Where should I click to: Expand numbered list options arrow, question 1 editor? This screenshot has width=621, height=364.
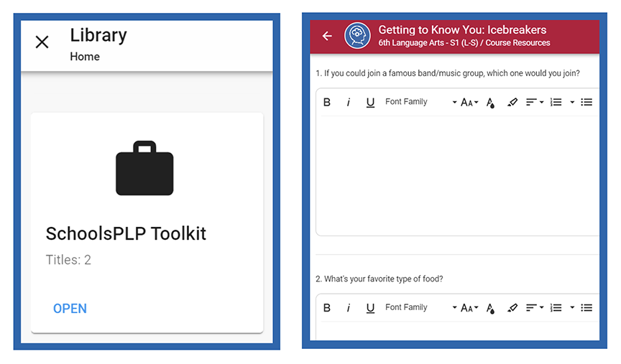pyautogui.click(x=572, y=103)
